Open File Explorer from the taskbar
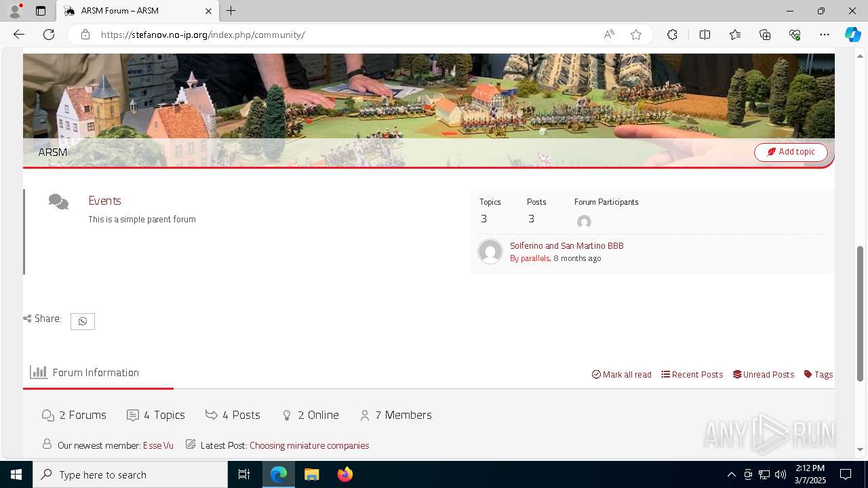Image resolution: width=868 pixels, height=488 pixels. pyautogui.click(x=311, y=474)
